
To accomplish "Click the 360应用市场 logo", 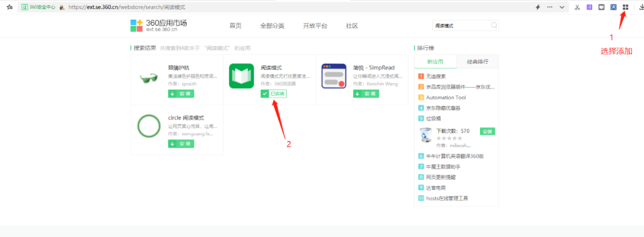I will click(x=159, y=26).
